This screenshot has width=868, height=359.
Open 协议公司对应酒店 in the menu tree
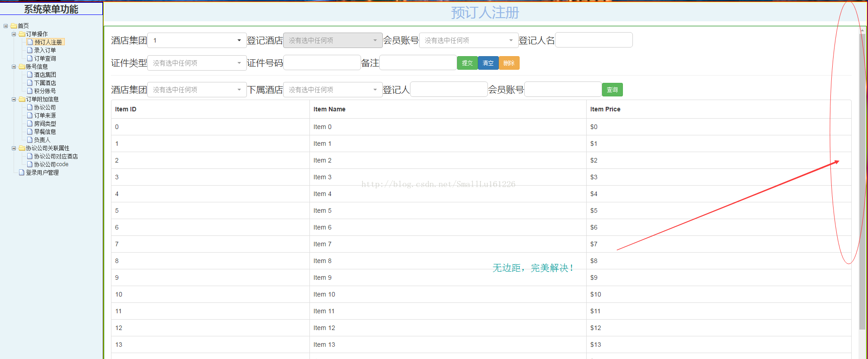coord(56,156)
